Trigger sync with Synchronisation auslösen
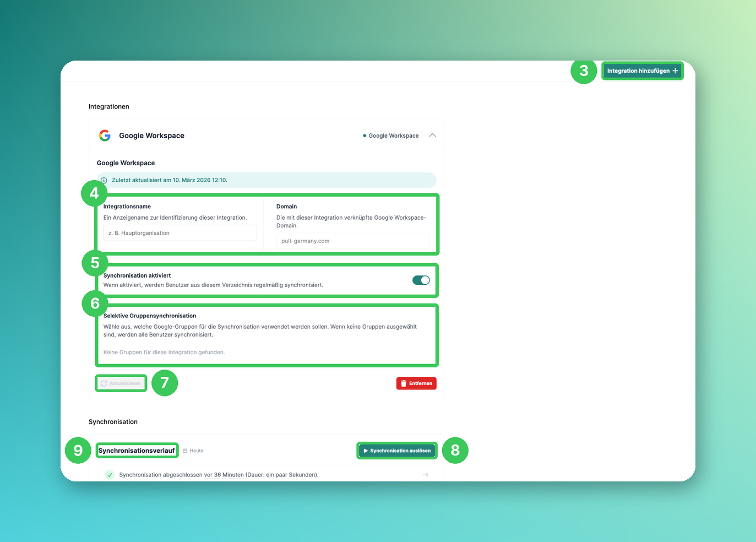Image resolution: width=756 pixels, height=542 pixels. (x=397, y=451)
